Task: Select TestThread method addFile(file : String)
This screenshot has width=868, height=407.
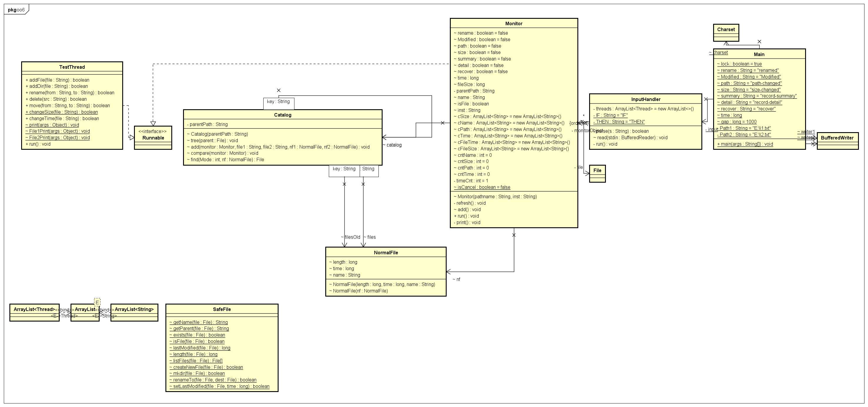Action: [57, 80]
